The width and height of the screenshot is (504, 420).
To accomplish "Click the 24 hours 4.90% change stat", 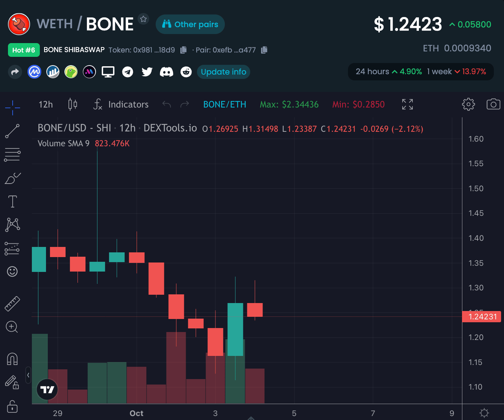I will click(x=389, y=72).
